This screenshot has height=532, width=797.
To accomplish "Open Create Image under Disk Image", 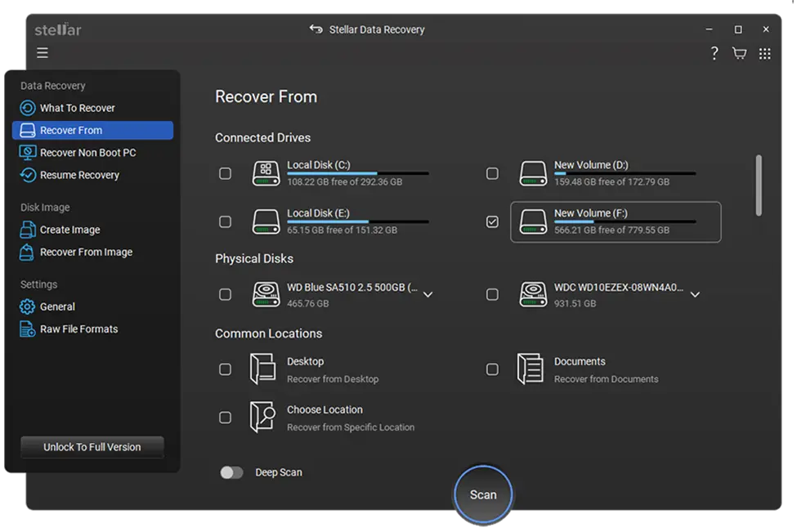I will [70, 230].
